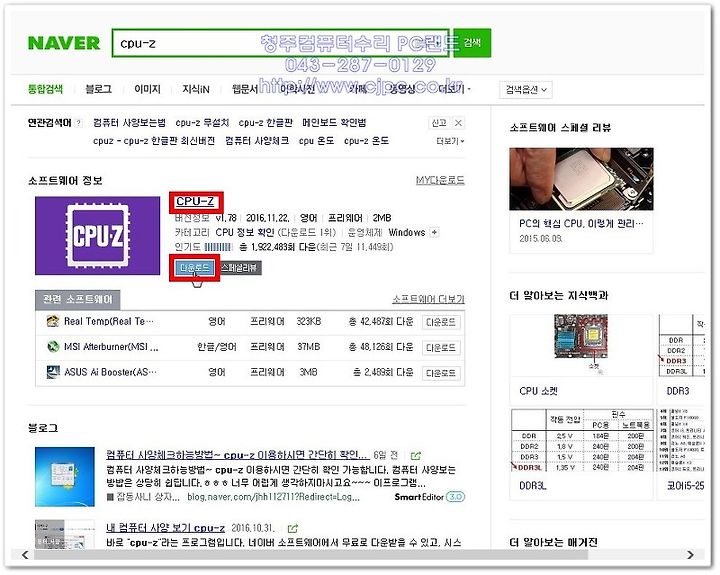Click the blue 다운로드 button for CPU-Z
The image size is (720, 575).
click(195, 268)
